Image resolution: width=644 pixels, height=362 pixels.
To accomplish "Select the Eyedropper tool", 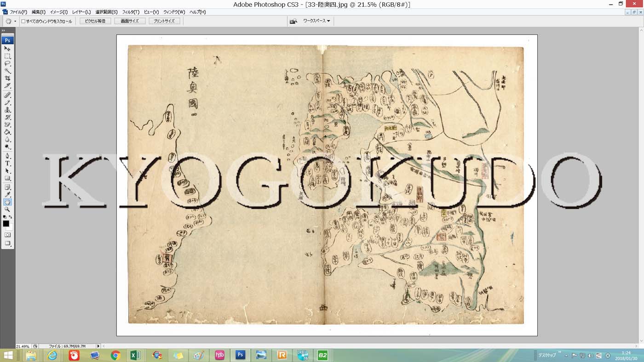I will (7, 194).
